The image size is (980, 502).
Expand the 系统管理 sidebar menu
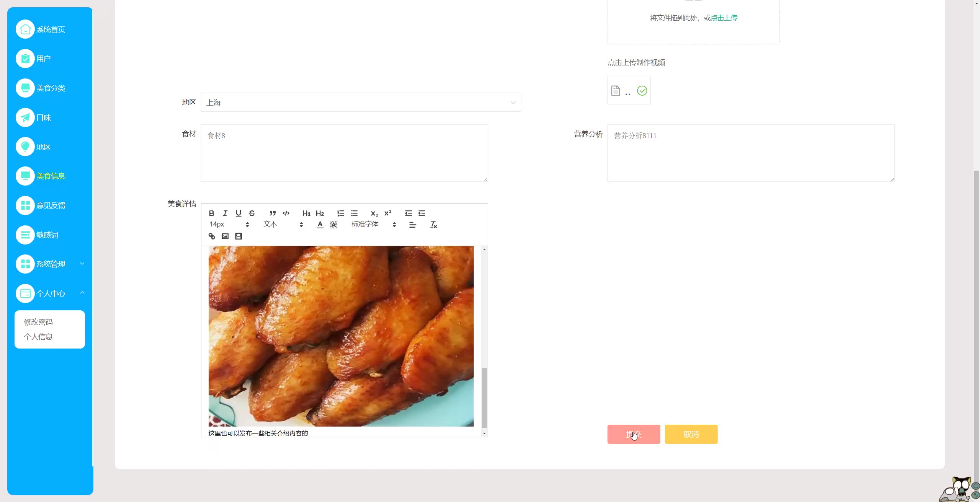[x=51, y=264]
